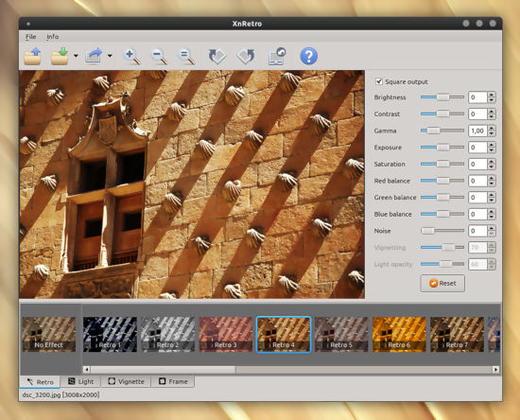Screen dimensions: 520x420
Task: Apply the Retro 1 effect thumbnail
Action: click(x=110, y=334)
